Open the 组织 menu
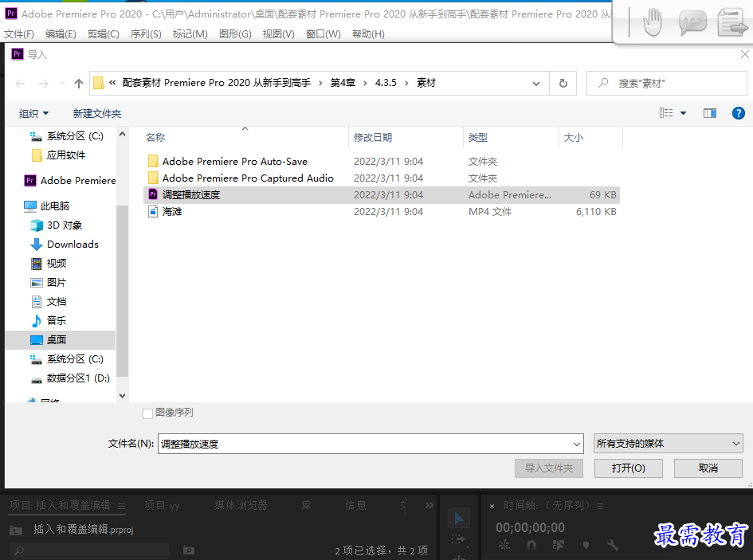Screen dimensions: 753x560 [33, 114]
